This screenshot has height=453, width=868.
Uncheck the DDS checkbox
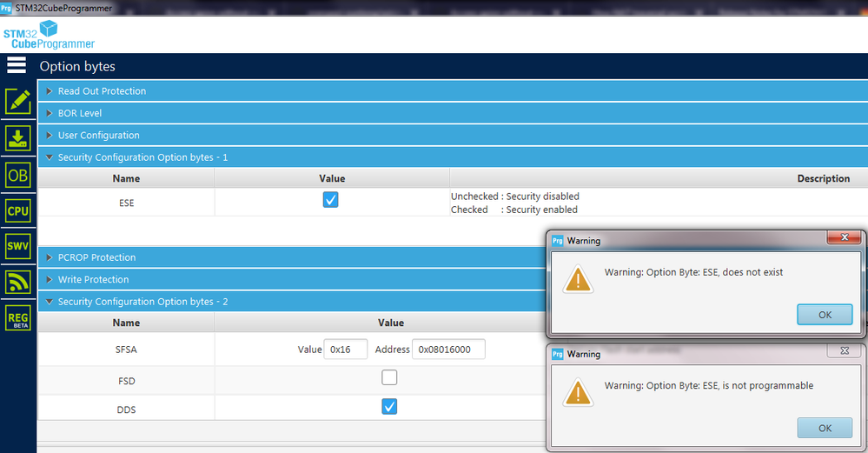click(389, 406)
